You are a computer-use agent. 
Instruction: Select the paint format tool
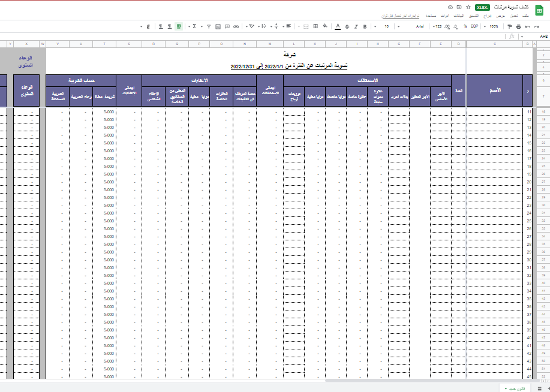[x=509, y=26]
